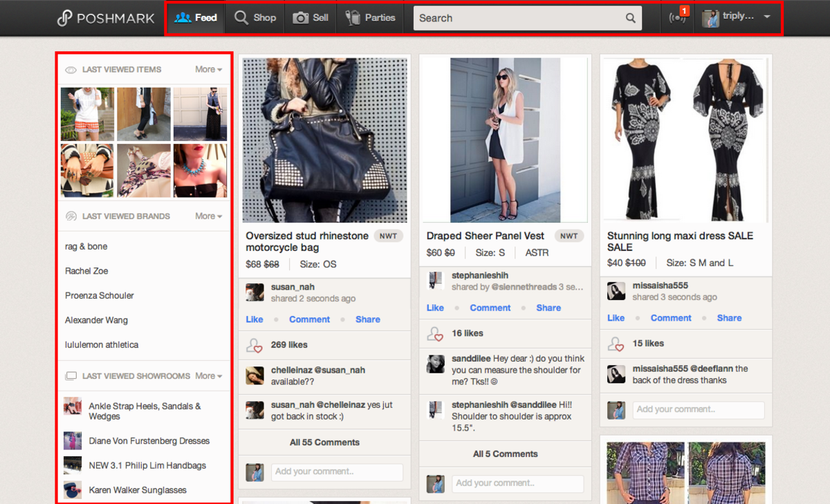View All 55 Comments

coord(324,442)
